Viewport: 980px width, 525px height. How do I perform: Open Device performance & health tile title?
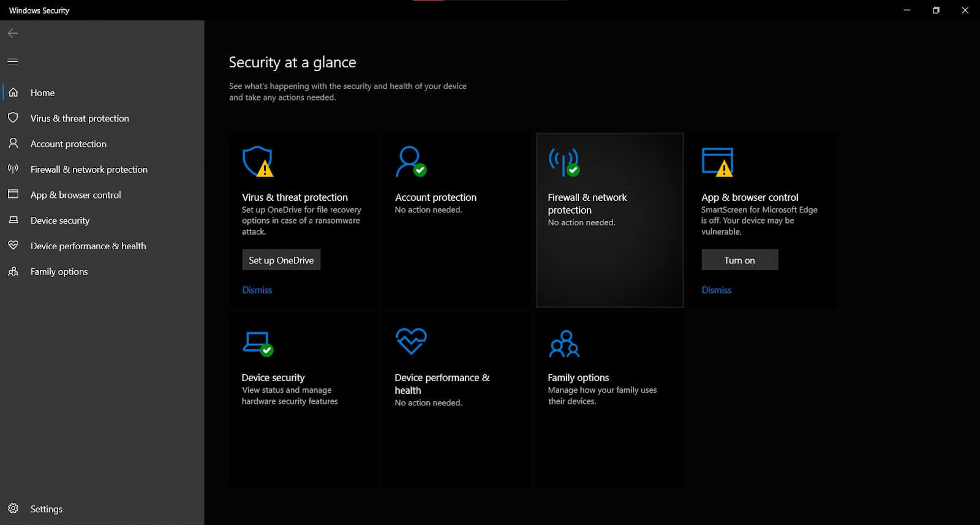click(442, 383)
